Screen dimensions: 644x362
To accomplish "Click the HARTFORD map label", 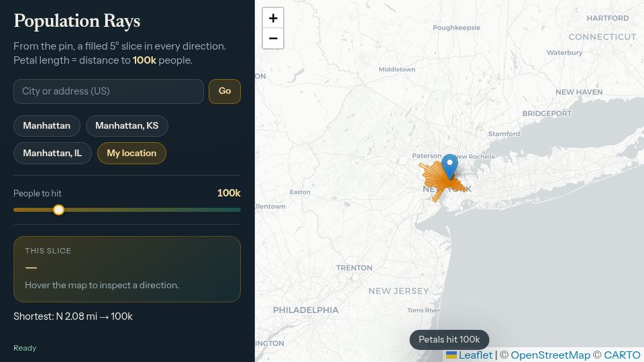I will [608, 18].
